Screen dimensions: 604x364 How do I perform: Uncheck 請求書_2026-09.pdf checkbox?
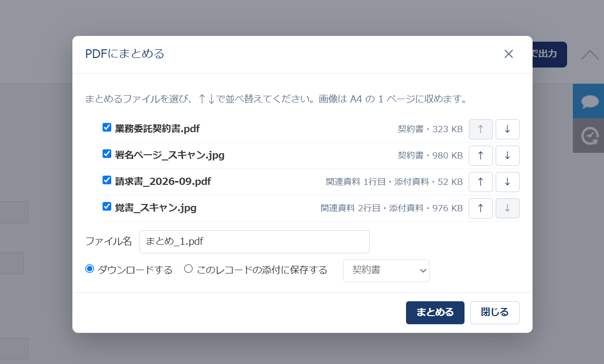pos(107,180)
